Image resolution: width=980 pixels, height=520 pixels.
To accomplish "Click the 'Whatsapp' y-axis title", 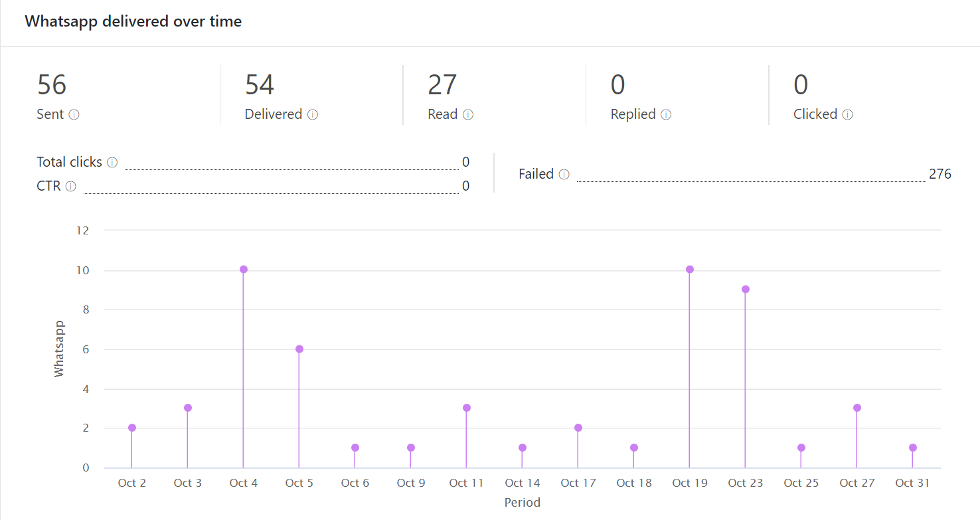I will point(60,349).
